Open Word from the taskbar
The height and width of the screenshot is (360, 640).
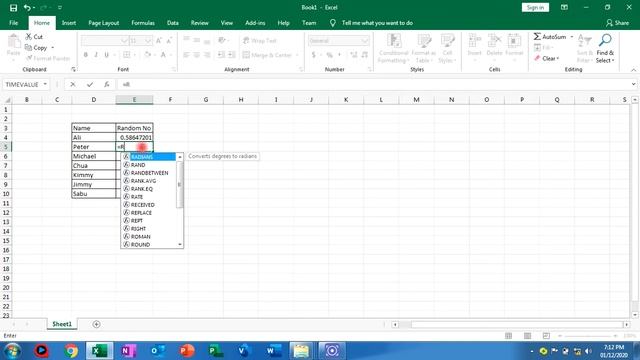click(273, 351)
